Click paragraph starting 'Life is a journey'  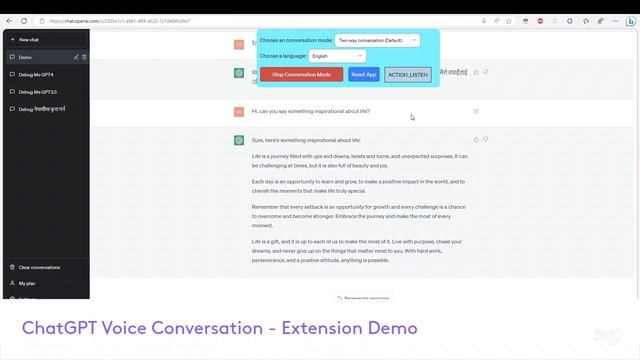(360, 161)
